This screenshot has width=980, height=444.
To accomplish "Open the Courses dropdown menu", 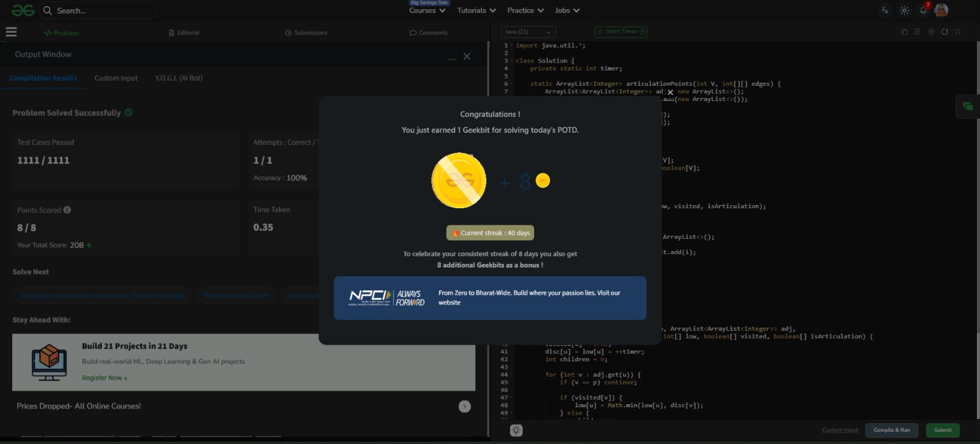I will pyautogui.click(x=427, y=10).
